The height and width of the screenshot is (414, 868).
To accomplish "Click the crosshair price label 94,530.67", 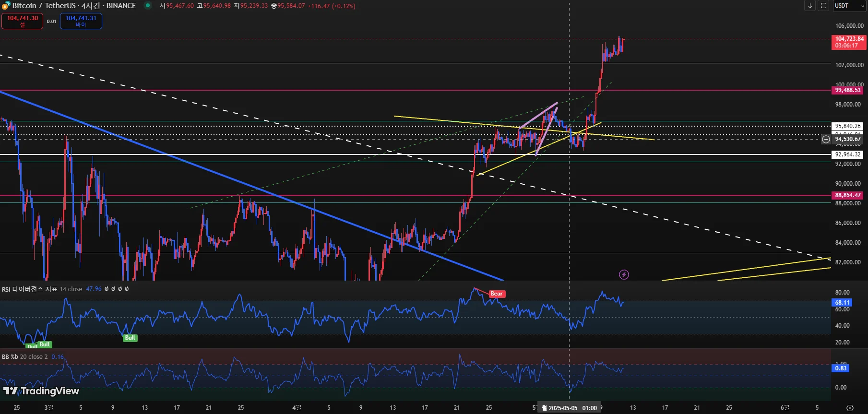I will pyautogui.click(x=847, y=139).
